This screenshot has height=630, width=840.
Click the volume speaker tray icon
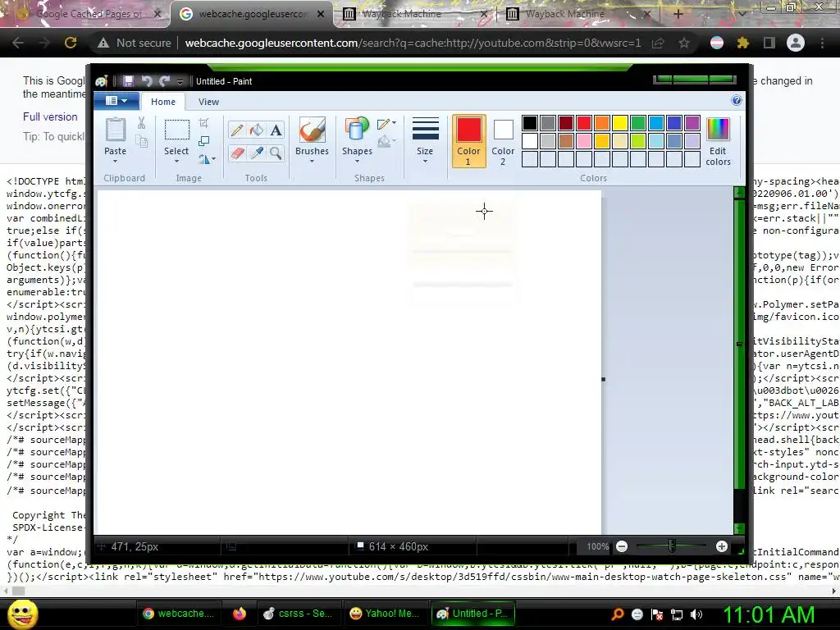(x=696, y=614)
